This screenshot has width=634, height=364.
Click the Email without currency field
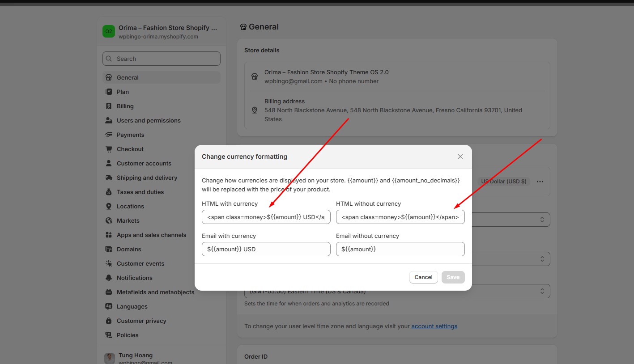[x=400, y=249]
